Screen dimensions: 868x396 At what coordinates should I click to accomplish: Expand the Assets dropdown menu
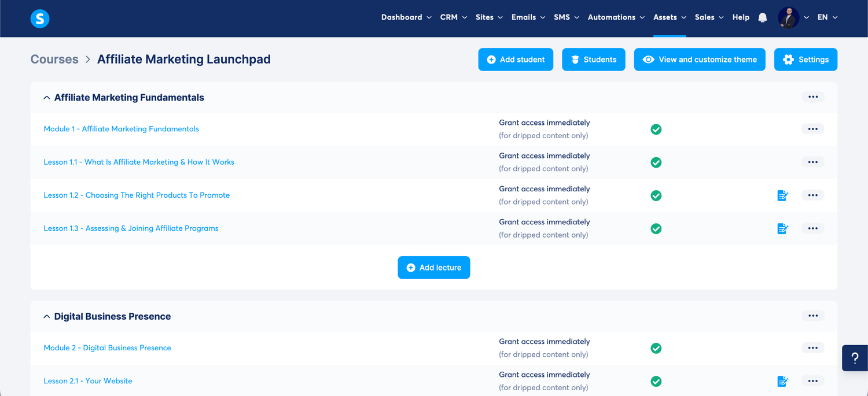coord(670,17)
